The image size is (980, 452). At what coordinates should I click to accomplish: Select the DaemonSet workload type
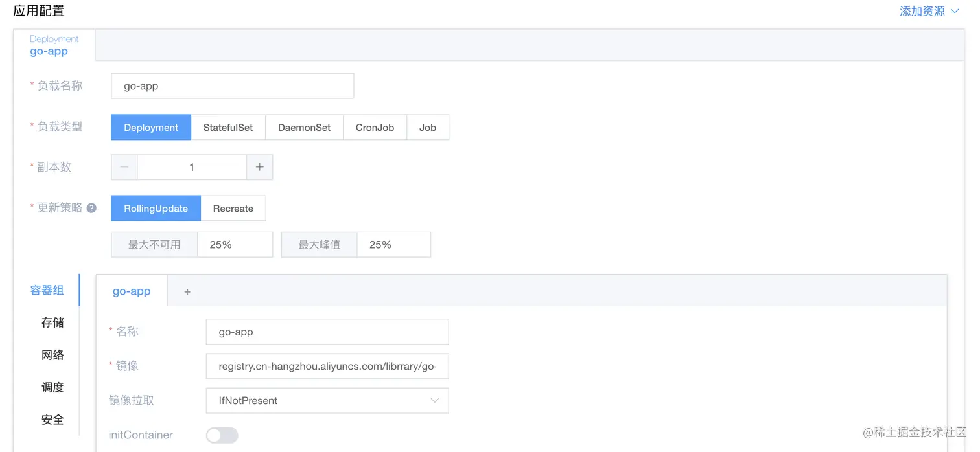click(x=304, y=128)
